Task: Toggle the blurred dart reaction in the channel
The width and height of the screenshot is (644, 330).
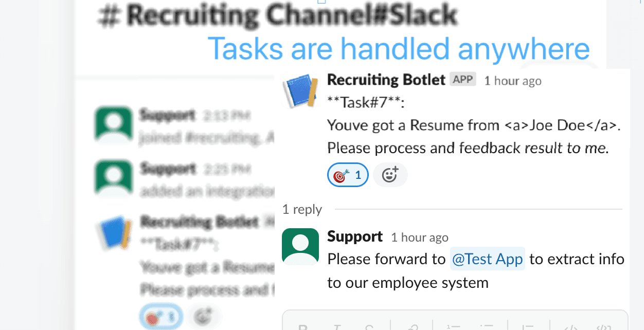Action: pos(158,317)
